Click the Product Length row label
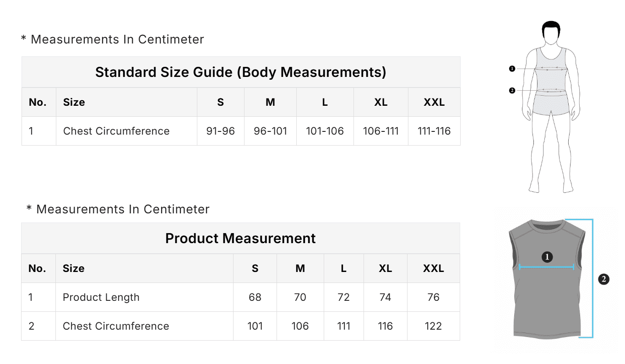This screenshot has height=364, width=625. pos(101,297)
